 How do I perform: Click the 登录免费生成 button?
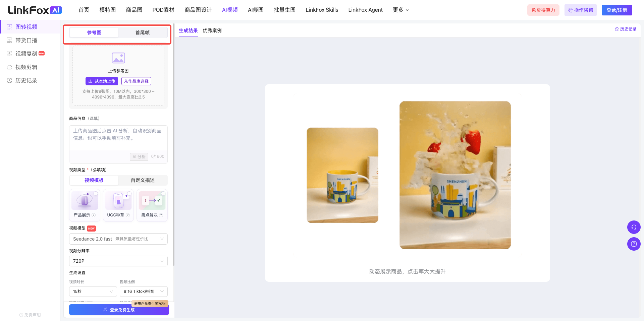point(119,310)
